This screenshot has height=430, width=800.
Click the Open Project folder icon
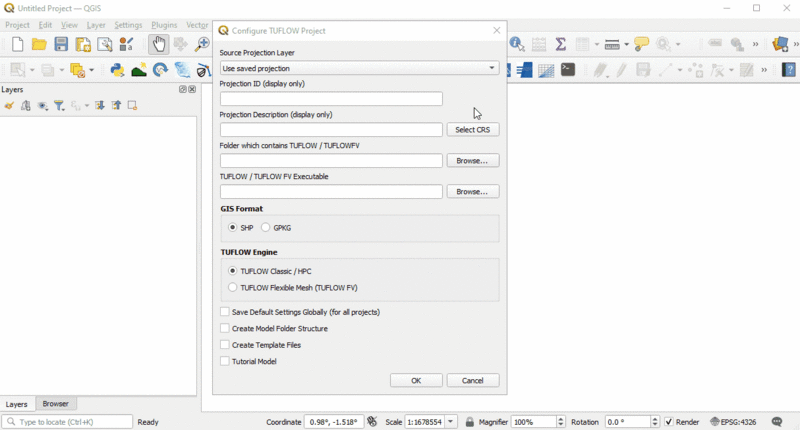pyautogui.click(x=39, y=45)
